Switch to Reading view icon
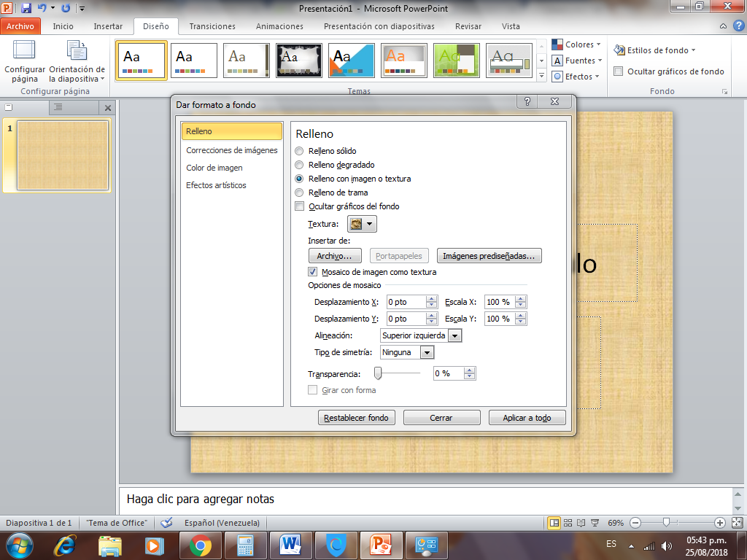747x560 pixels. point(581,523)
